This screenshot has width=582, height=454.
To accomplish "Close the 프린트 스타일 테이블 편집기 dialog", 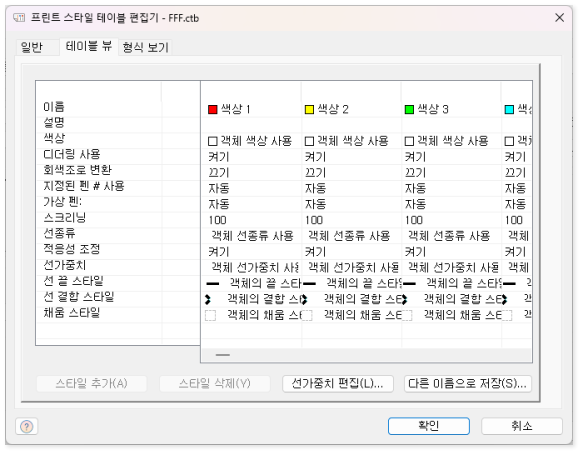I will point(559,17).
